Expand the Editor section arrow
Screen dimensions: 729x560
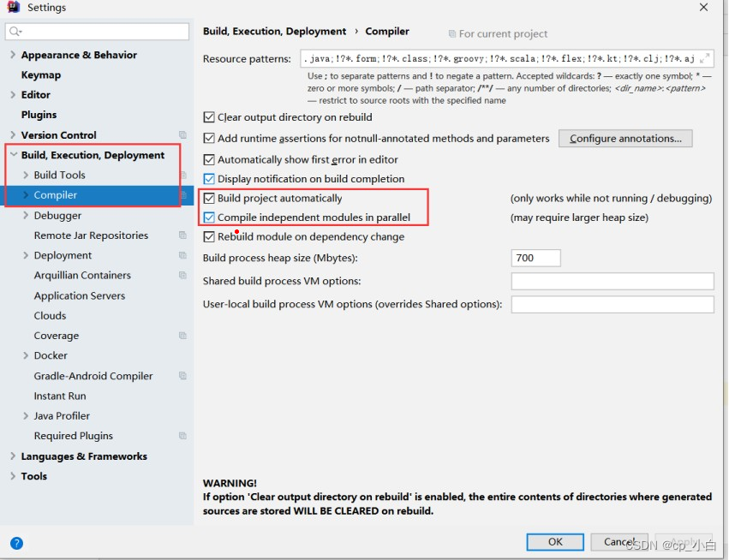(13, 95)
